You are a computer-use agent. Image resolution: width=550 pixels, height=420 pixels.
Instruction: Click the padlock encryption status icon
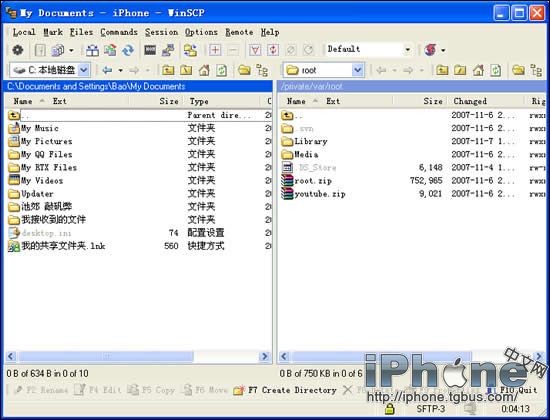[389, 409]
